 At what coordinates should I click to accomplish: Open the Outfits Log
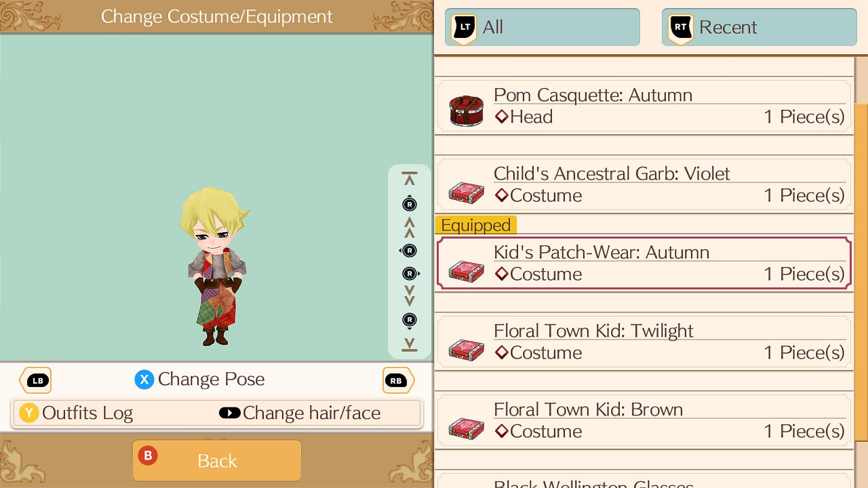click(x=76, y=413)
